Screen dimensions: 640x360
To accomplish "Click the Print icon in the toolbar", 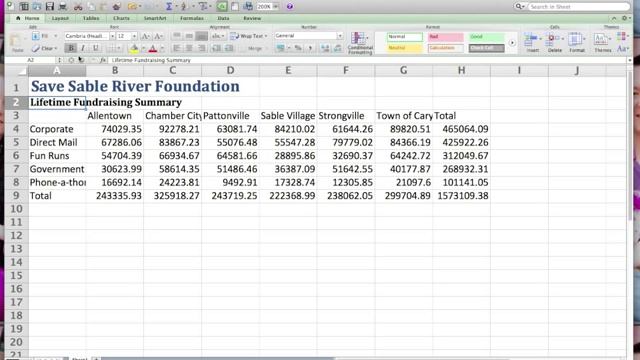I will 62,6.
